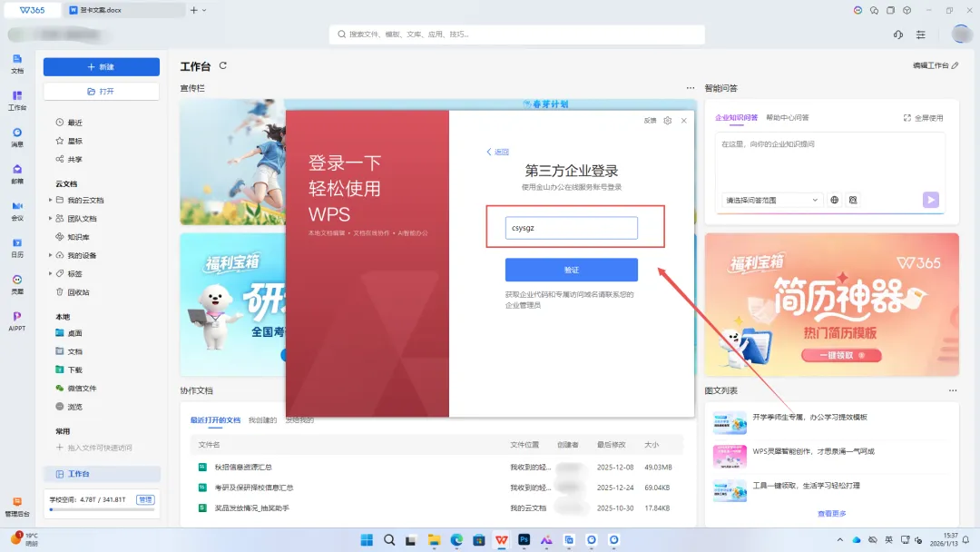980x552 pixels.
Task: Open 消息 messages in the left rail
Action: (x=17, y=137)
